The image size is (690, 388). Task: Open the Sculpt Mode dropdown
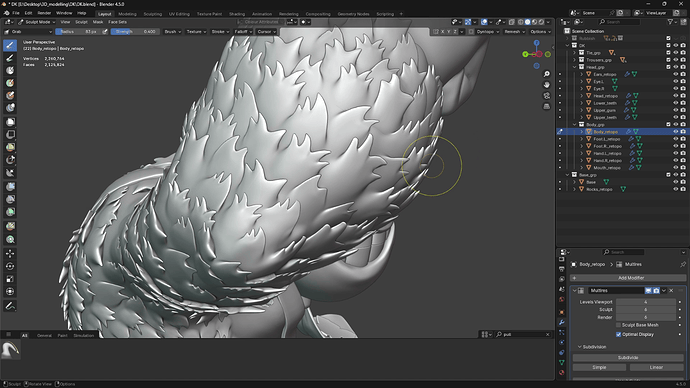coord(37,22)
